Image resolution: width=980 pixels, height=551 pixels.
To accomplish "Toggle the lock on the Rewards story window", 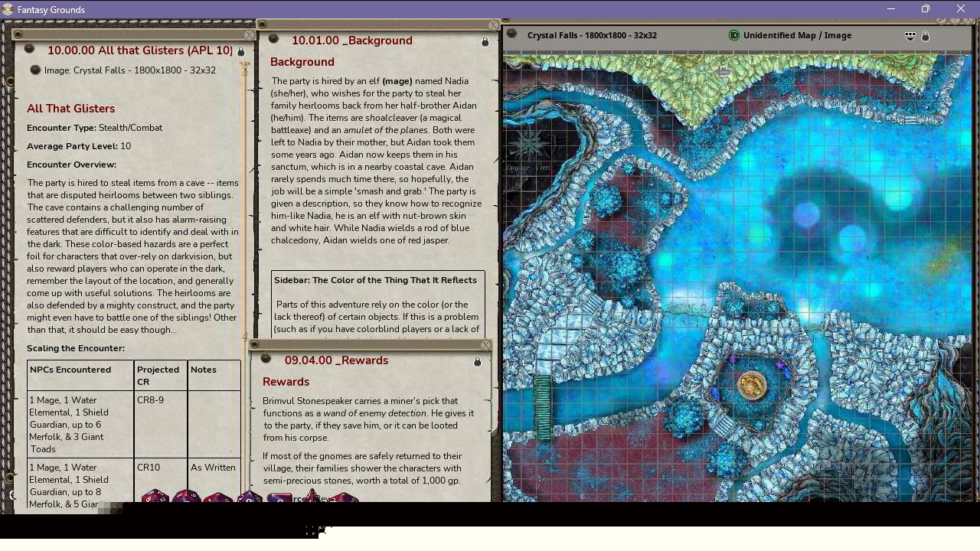I will [x=477, y=361].
